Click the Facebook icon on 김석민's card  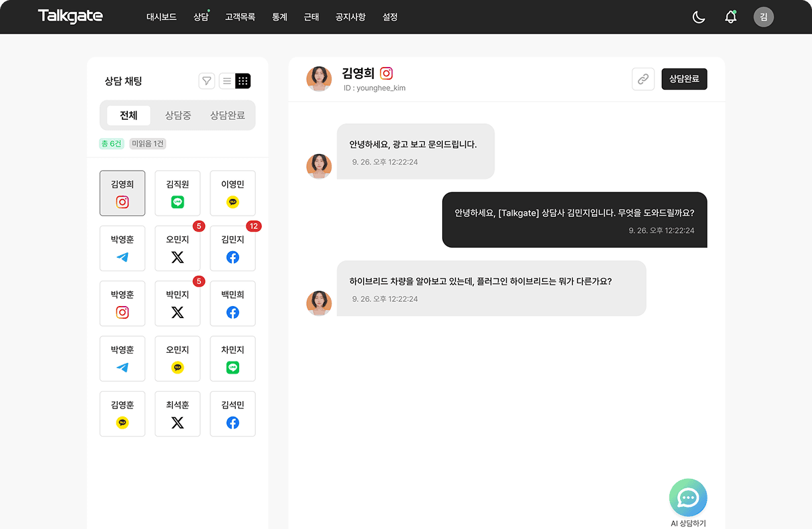pos(232,423)
